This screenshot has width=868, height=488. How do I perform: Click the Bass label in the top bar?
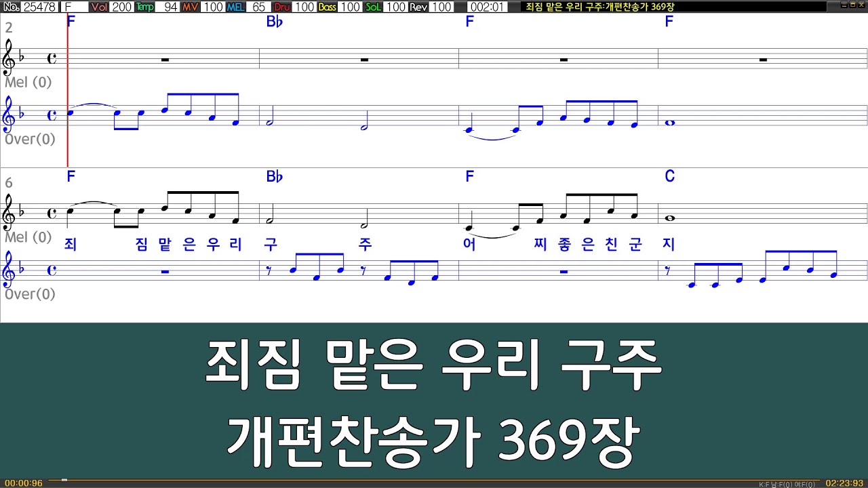point(327,7)
